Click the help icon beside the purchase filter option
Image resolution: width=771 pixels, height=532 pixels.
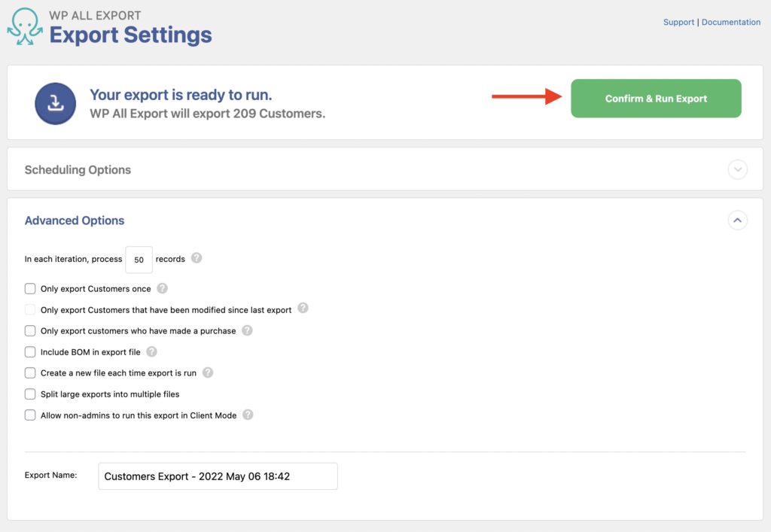coord(247,330)
